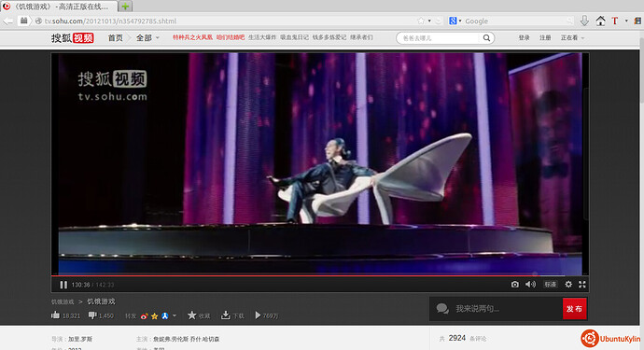Screen dimensions: 644x350
Task: Dislike the video with thumbs-down icon
Action: (x=92, y=315)
